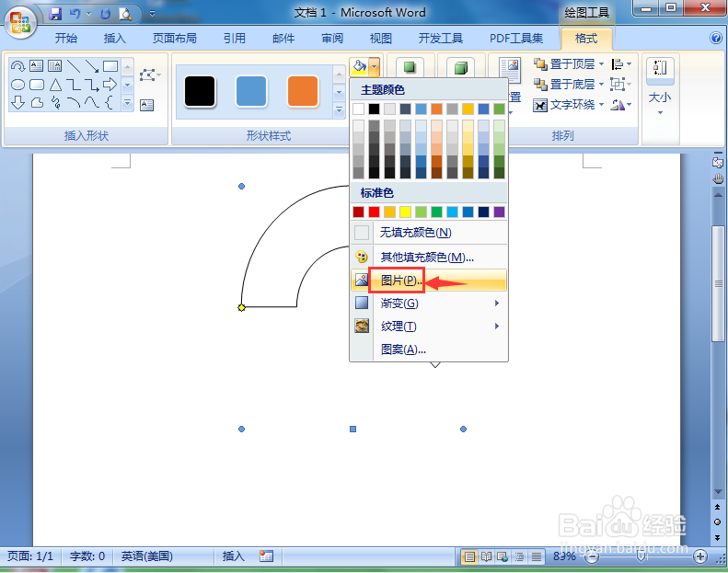Screen dimensions: 728x573
Task: Choose Texture fill menu item
Action: point(429,327)
